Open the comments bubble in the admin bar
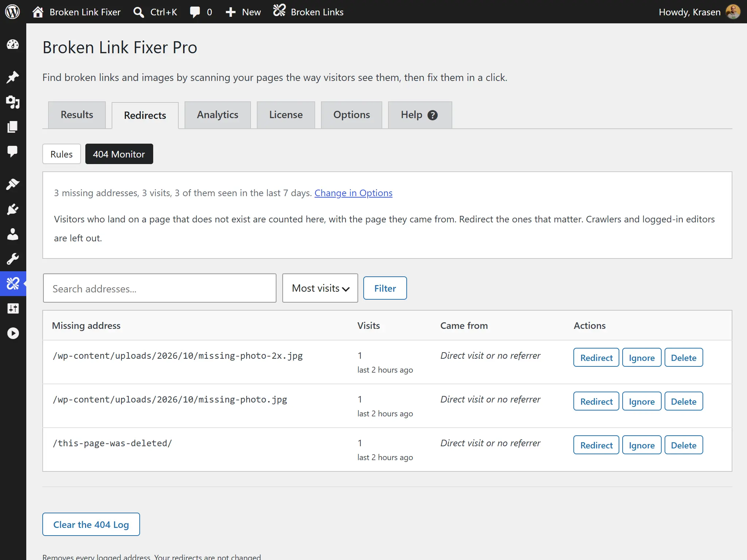 click(x=195, y=12)
